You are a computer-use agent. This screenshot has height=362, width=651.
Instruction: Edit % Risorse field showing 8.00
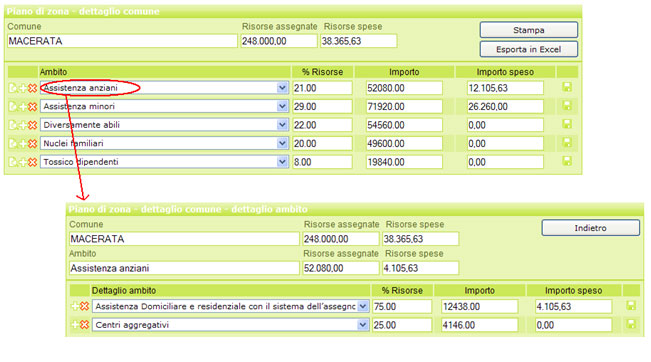coord(322,162)
